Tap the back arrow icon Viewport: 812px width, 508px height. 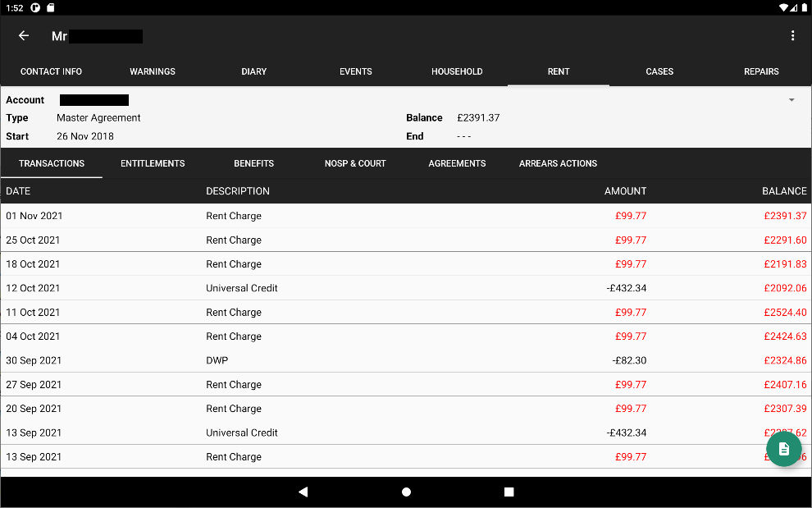click(x=23, y=35)
